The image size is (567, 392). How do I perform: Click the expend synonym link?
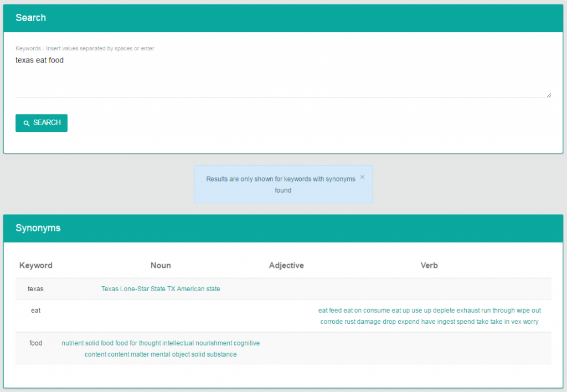409,322
